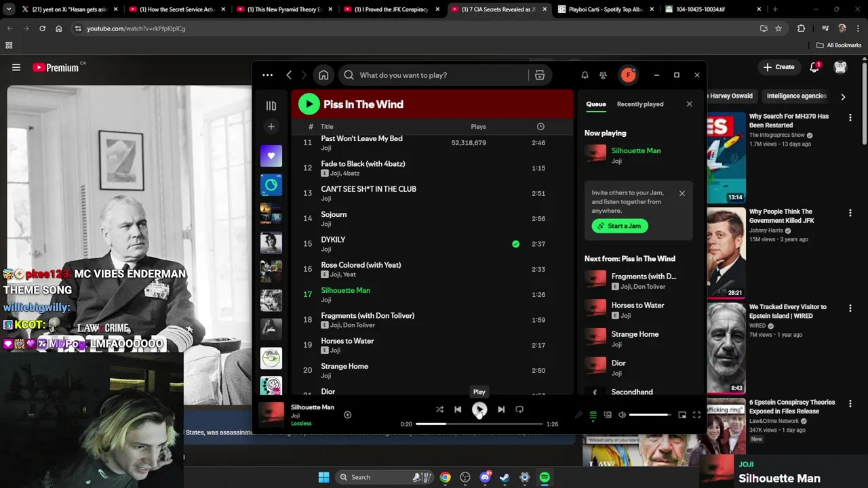Play the Piss In The Wind album

click(309, 104)
